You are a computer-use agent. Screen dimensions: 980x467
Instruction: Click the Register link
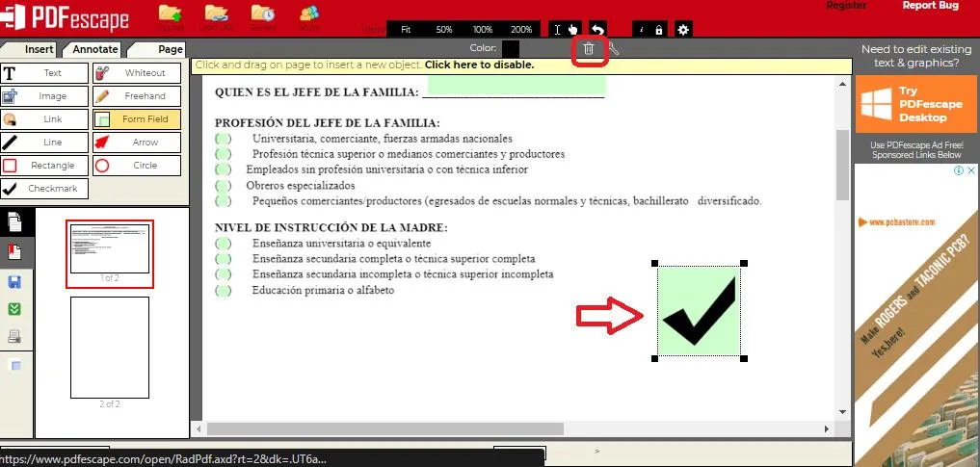point(846,5)
